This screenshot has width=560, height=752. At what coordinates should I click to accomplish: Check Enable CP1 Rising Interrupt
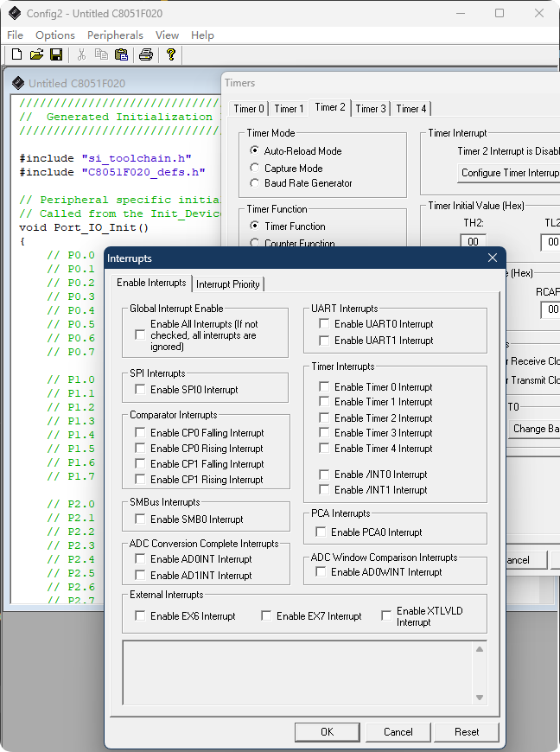pyautogui.click(x=140, y=479)
